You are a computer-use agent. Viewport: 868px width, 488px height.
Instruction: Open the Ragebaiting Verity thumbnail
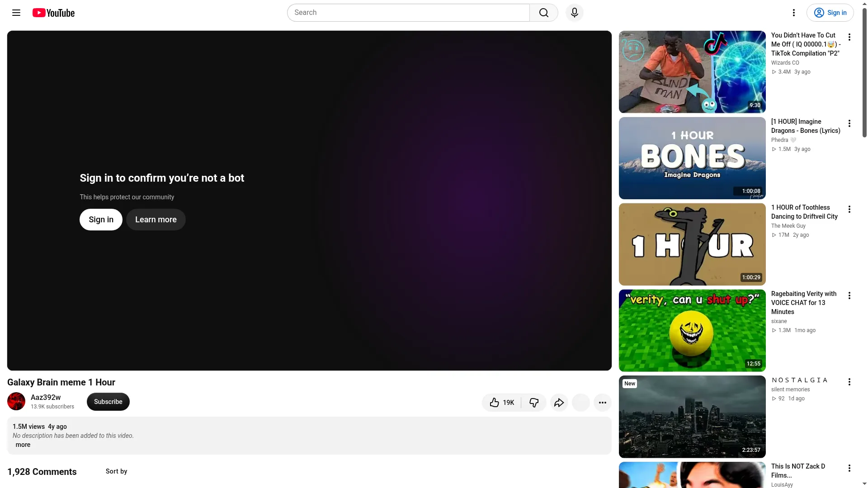click(692, 331)
